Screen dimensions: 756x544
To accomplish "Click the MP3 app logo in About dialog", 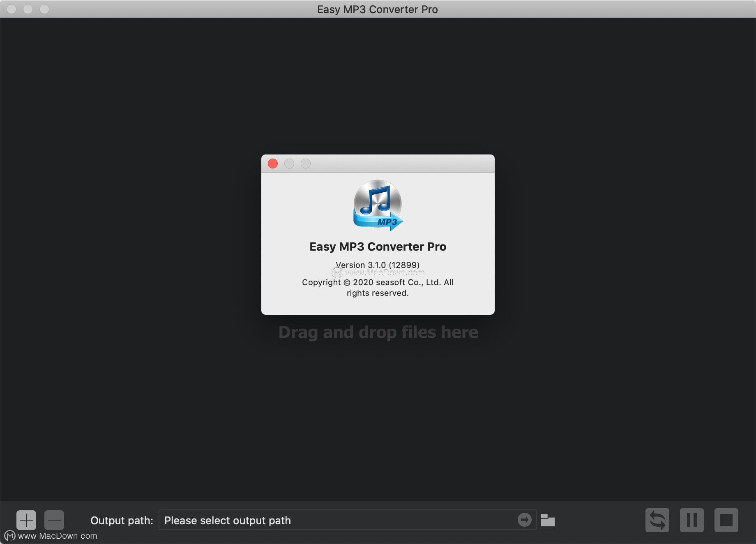I will pos(378,205).
